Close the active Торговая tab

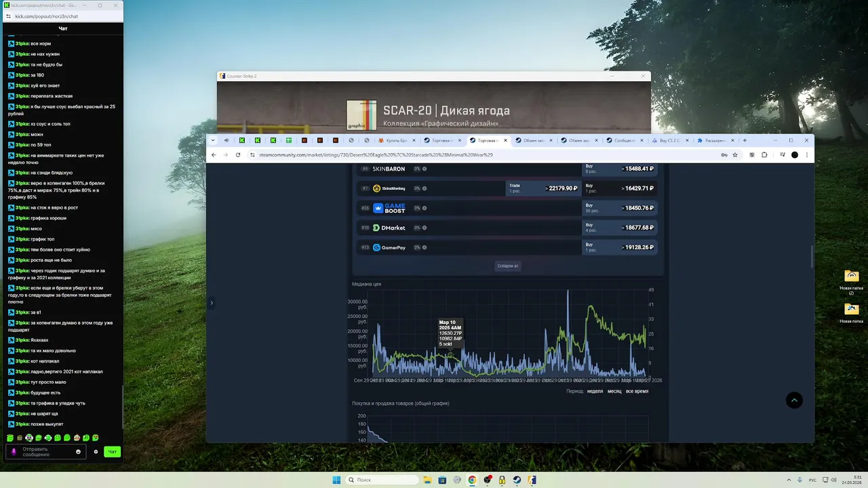[x=505, y=140]
